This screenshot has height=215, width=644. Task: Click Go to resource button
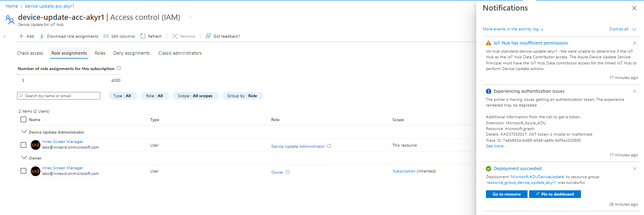[x=507, y=194]
